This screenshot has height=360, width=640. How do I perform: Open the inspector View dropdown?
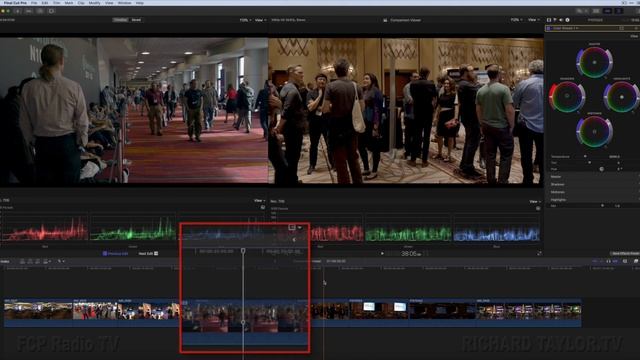[634, 36]
